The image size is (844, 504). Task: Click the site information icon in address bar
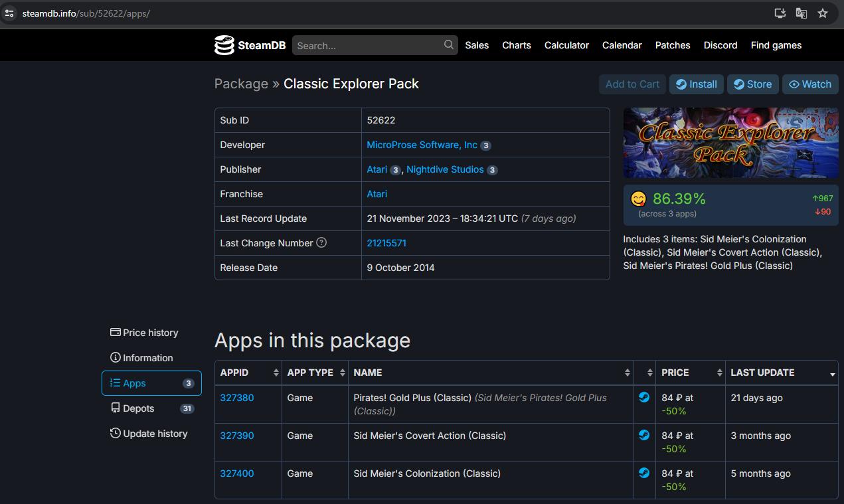(x=9, y=13)
